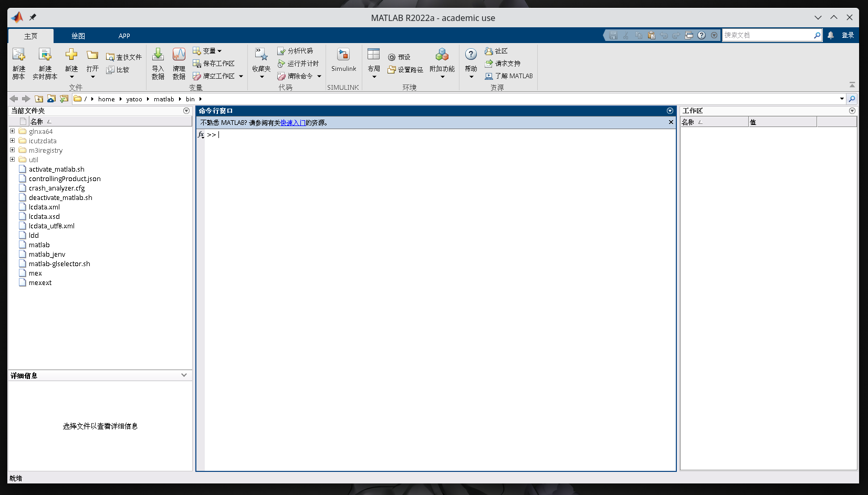The width and height of the screenshot is (868, 495).
Task: Click Run and Time (运行并计时)
Action: (x=298, y=64)
